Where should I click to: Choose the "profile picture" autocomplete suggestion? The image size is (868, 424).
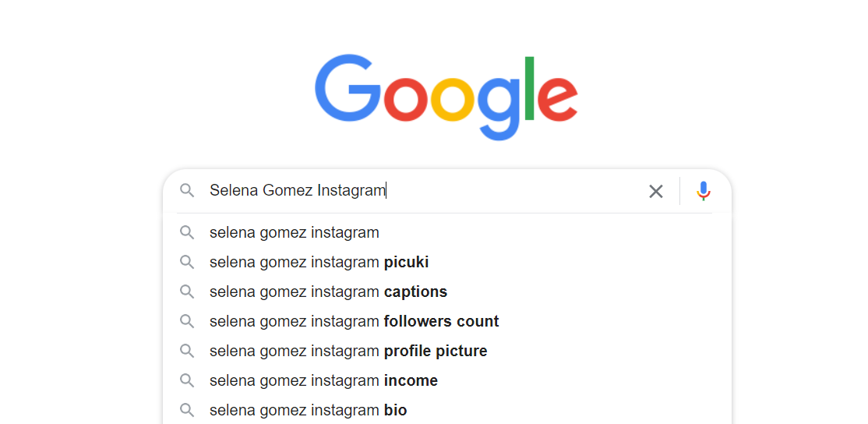(348, 351)
